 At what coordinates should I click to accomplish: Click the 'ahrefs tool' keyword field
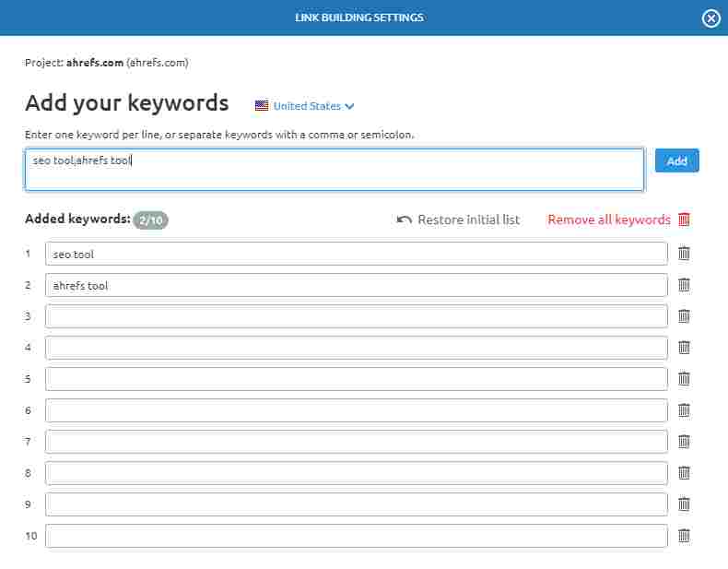click(x=356, y=285)
